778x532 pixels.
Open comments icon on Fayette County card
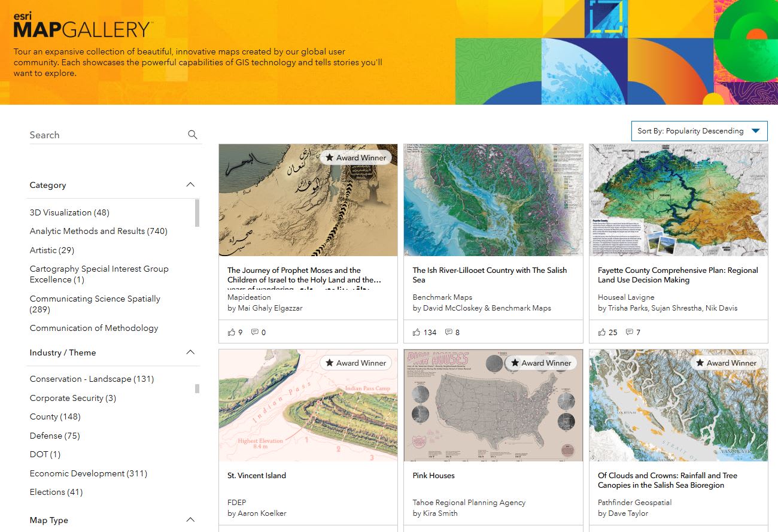tap(629, 332)
